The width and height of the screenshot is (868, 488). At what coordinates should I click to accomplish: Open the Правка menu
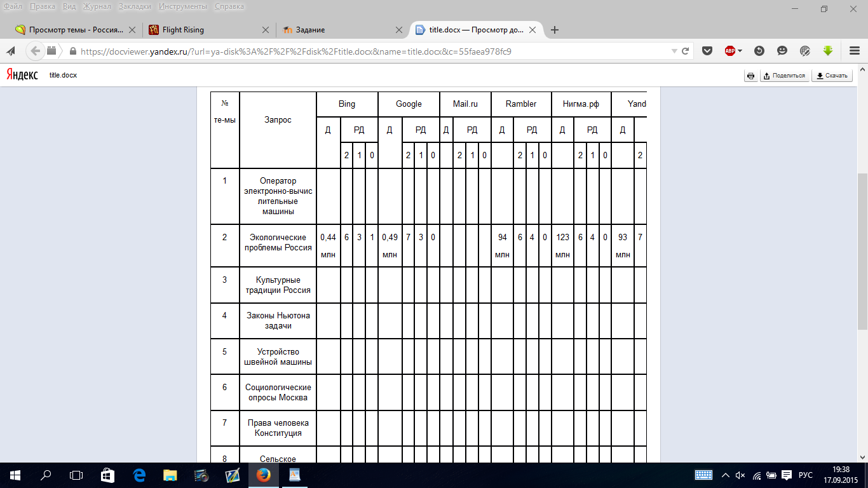coord(42,6)
